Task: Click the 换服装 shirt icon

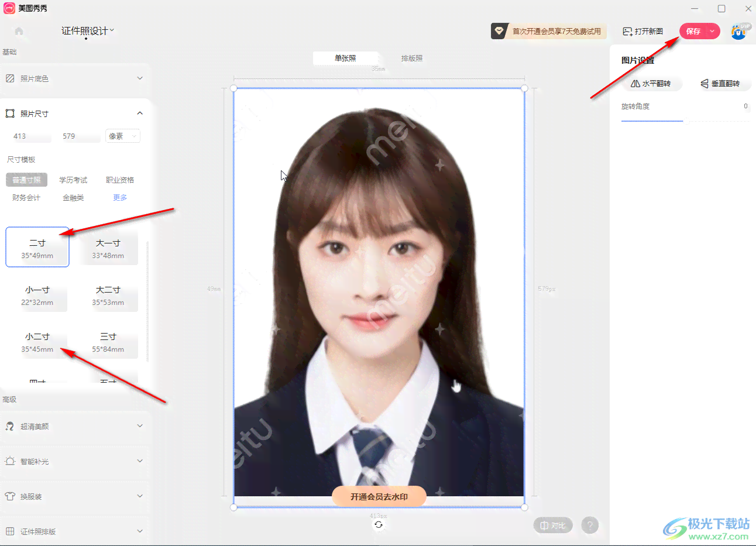Action: click(x=10, y=496)
